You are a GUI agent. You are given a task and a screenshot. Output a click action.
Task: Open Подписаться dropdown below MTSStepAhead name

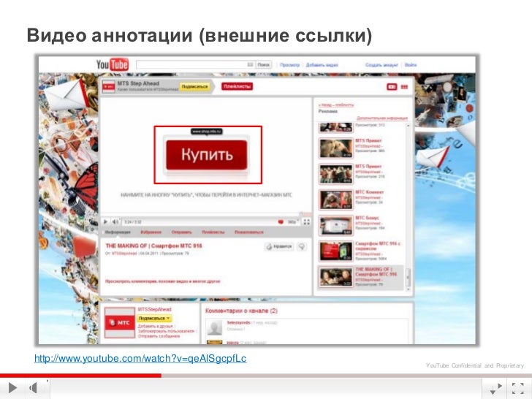pos(155,319)
